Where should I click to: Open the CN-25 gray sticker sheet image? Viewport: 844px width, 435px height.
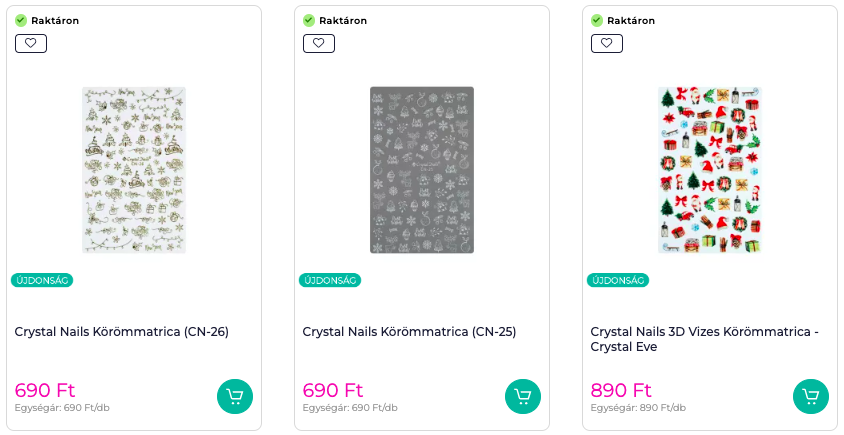point(422,169)
